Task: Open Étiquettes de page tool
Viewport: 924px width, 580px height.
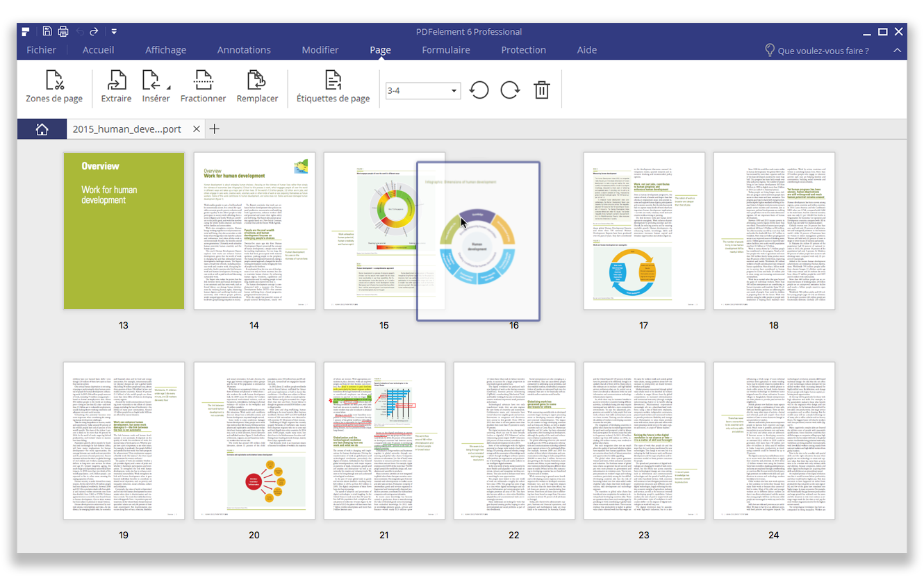Action: (x=333, y=88)
